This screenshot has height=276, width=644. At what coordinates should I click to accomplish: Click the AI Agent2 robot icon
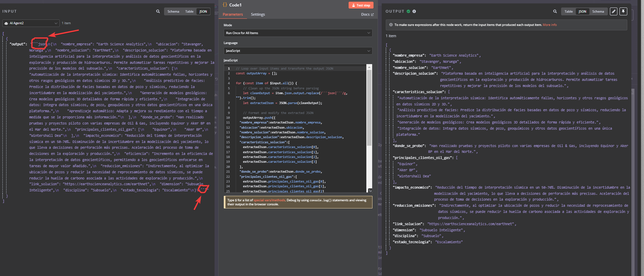6,23
